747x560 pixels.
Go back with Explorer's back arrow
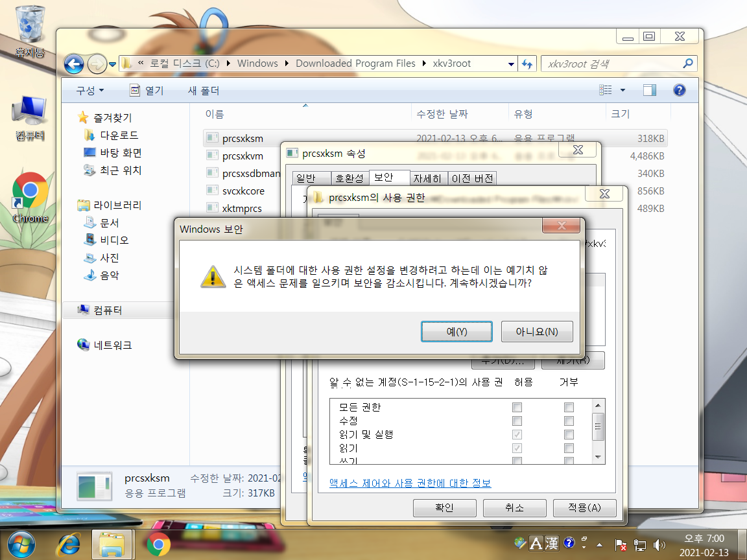[x=74, y=64]
